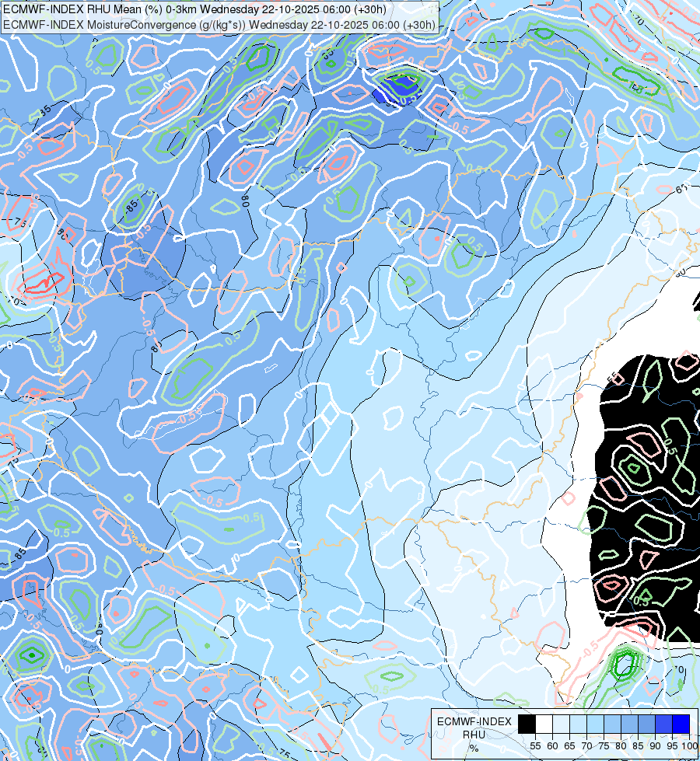Viewport: 700px width, 761px height.
Task: Click the 90 tick label in the legend
Action: click(x=655, y=746)
